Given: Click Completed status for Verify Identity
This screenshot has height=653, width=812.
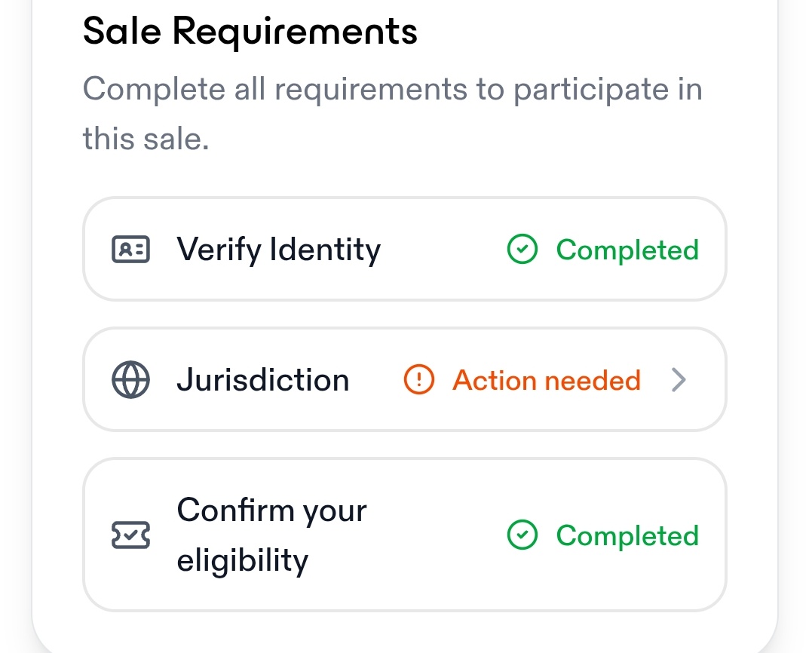Looking at the screenshot, I should click(x=627, y=250).
